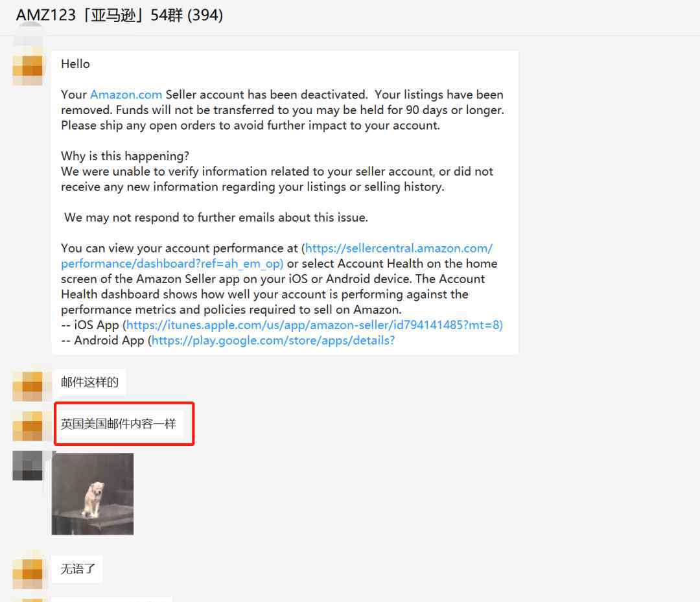Click the cut-off avatar at bottom left
This screenshot has height=602, width=700.
pos(27,600)
